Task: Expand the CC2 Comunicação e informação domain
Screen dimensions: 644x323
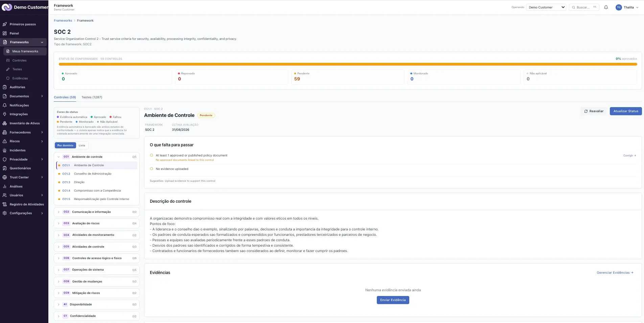Action: tap(96, 212)
